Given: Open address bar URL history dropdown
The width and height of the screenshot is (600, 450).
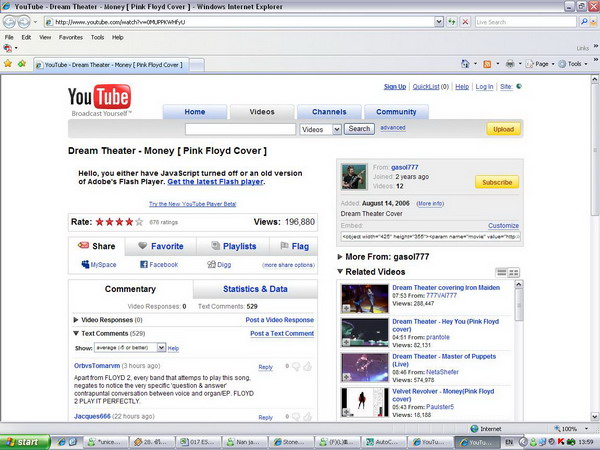Looking at the screenshot, I should pyautogui.click(x=439, y=22).
